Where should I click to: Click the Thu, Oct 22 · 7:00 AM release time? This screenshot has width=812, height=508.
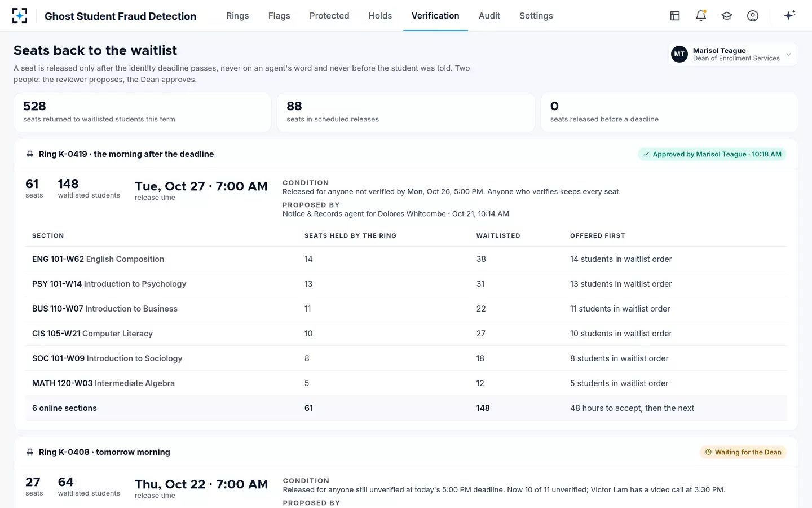click(201, 484)
